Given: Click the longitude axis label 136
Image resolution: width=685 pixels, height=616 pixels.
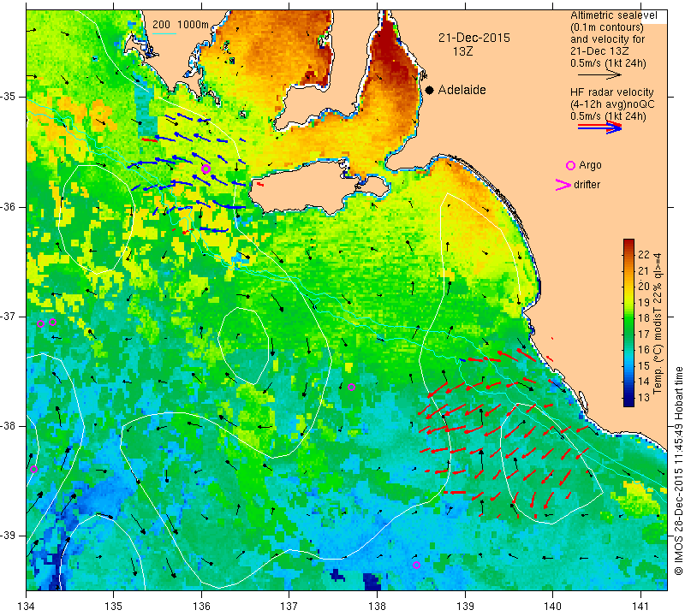Looking at the screenshot, I should (x=201, y=607).
